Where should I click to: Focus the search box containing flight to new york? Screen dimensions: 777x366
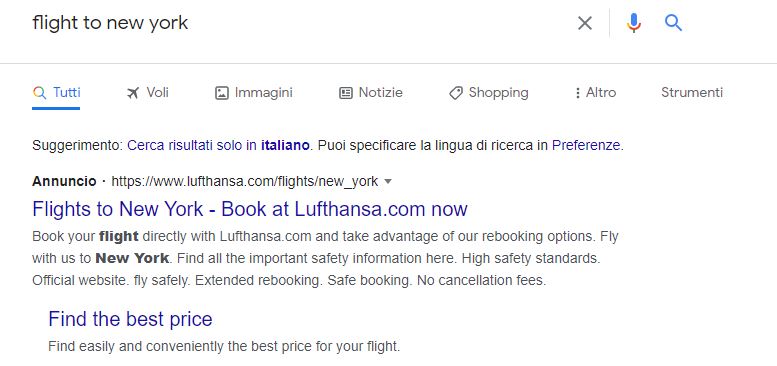[x=297, y=23]
